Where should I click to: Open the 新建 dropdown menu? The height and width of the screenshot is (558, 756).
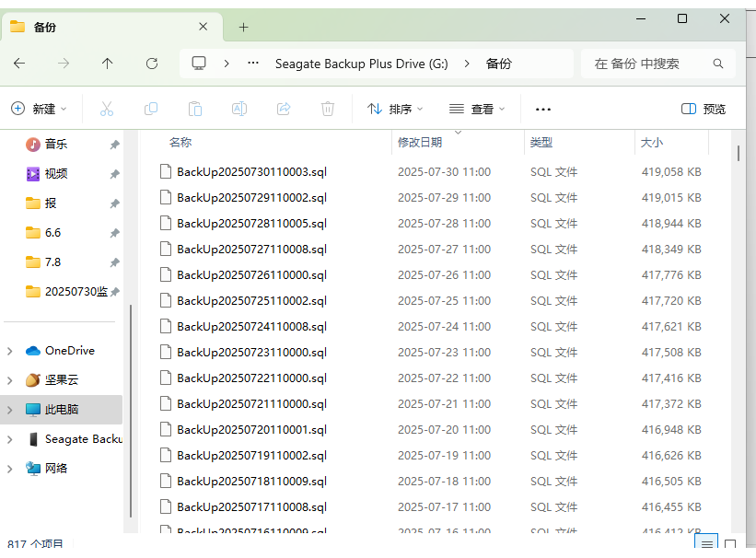tap(40, 109)
